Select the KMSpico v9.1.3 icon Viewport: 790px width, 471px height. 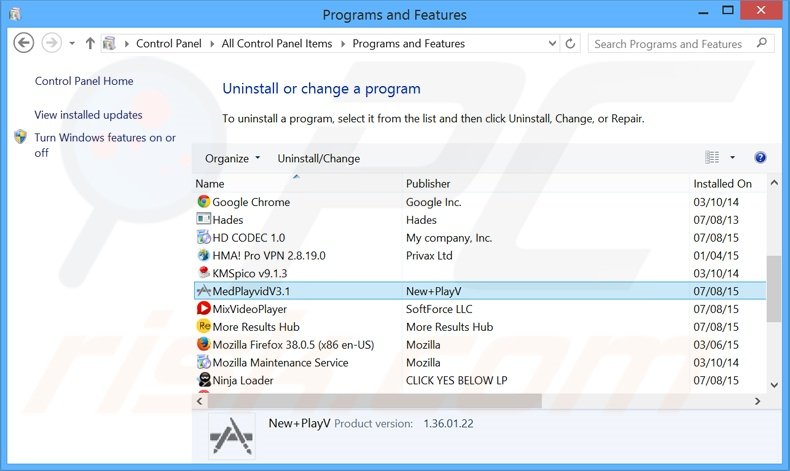pos(204,273)
